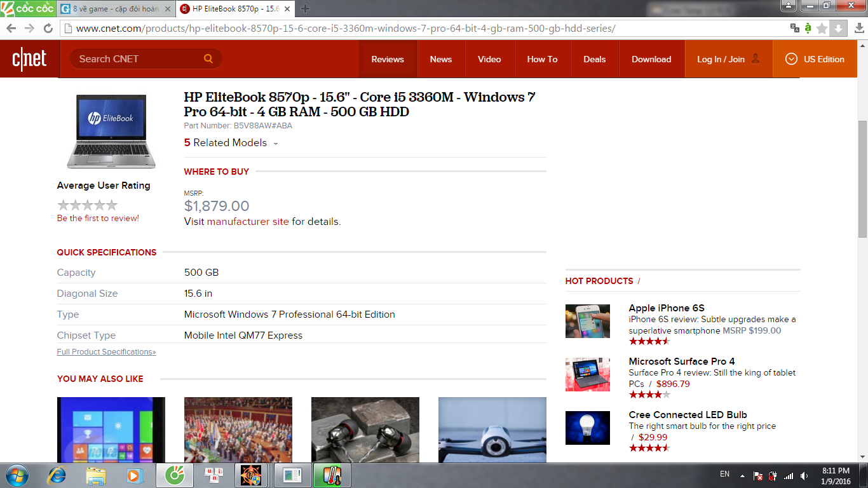
Task: Click the $29.99 Cree bulb price
Action: click(x=653, y=437)
